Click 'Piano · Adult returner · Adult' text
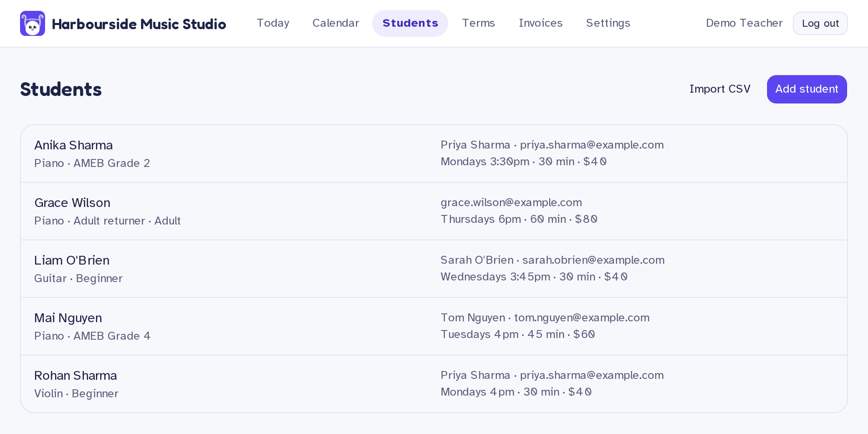Image resolution: width=868 pixels, height=434 pixels. tap(107, 221)
